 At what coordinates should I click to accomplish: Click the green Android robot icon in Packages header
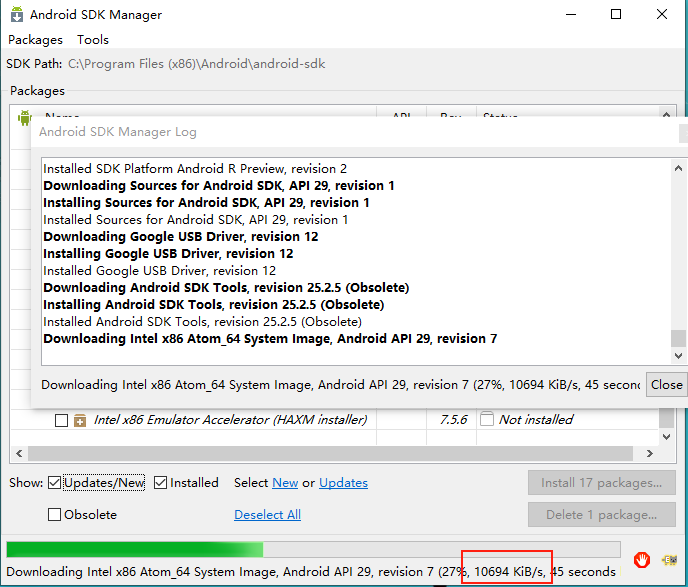25,118
